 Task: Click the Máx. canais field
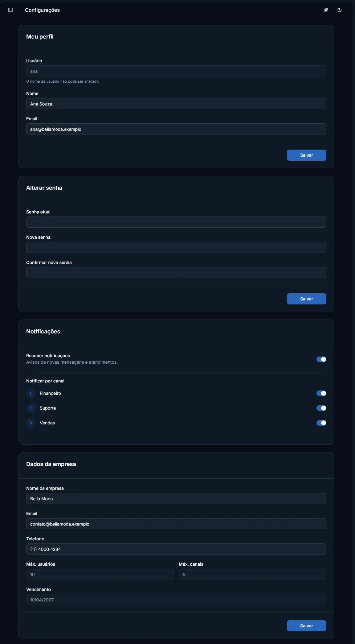pyautogui.click(x=252, y=574)
